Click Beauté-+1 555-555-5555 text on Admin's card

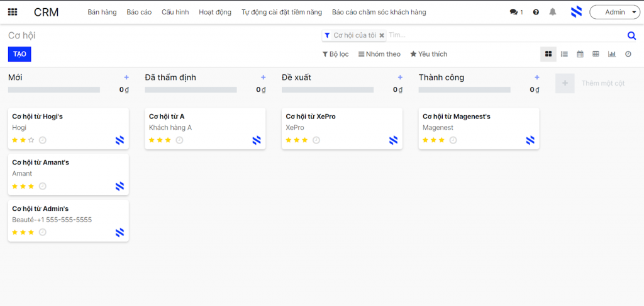pyautogui.click(x=52, y=220)
